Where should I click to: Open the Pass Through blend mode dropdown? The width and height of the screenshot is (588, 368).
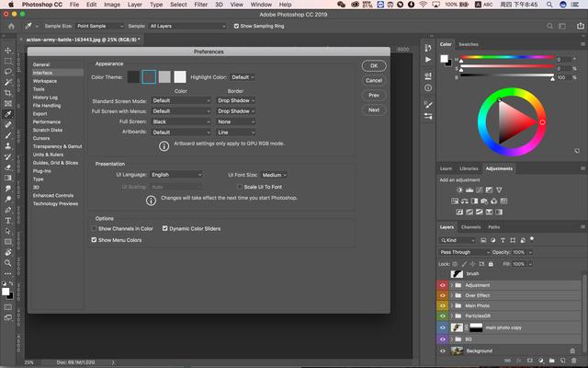point(464,252)
